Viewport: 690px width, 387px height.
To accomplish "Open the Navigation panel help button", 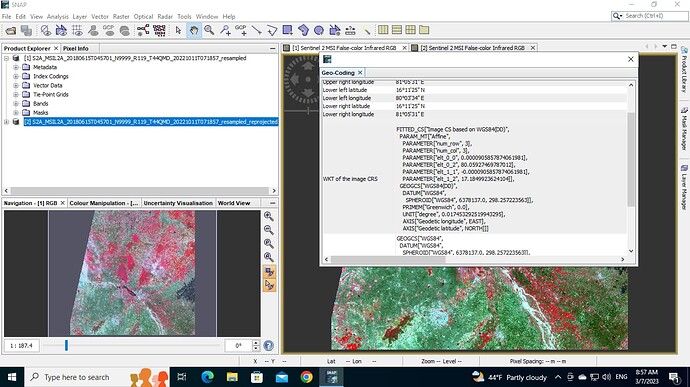I will (x=268, y=346).
